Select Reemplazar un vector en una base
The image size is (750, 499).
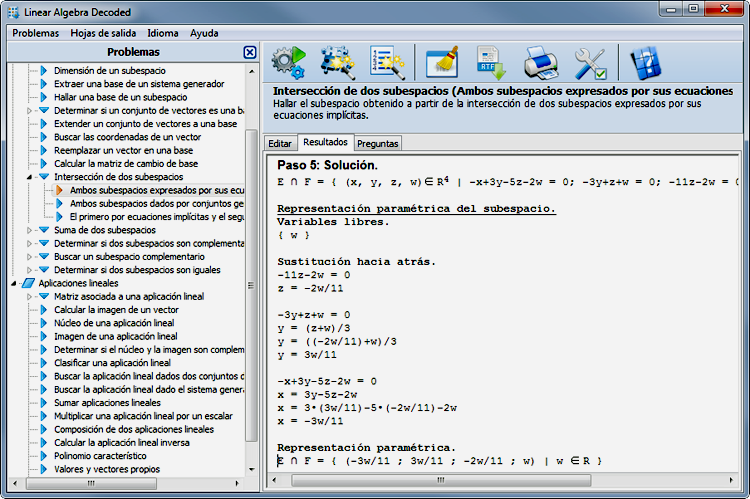click(123, 150)
